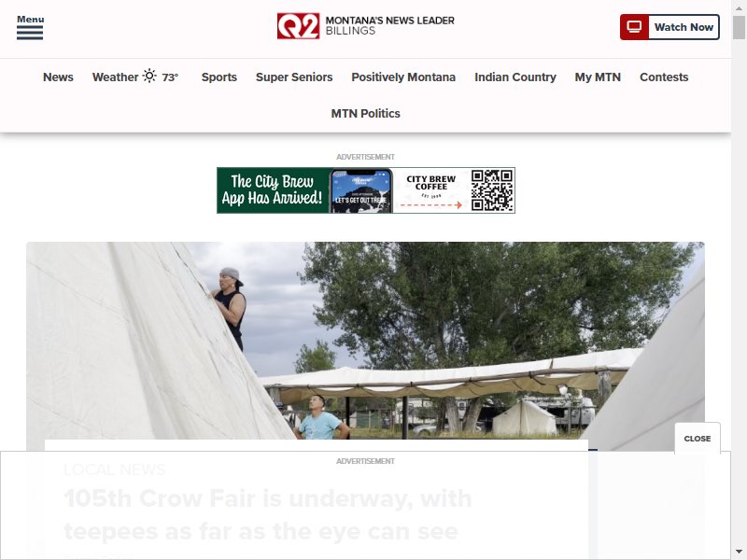Viewport: 747px width, 560px height.
Task: Click the scrollbar down arrow
Action: pos(739,552)
